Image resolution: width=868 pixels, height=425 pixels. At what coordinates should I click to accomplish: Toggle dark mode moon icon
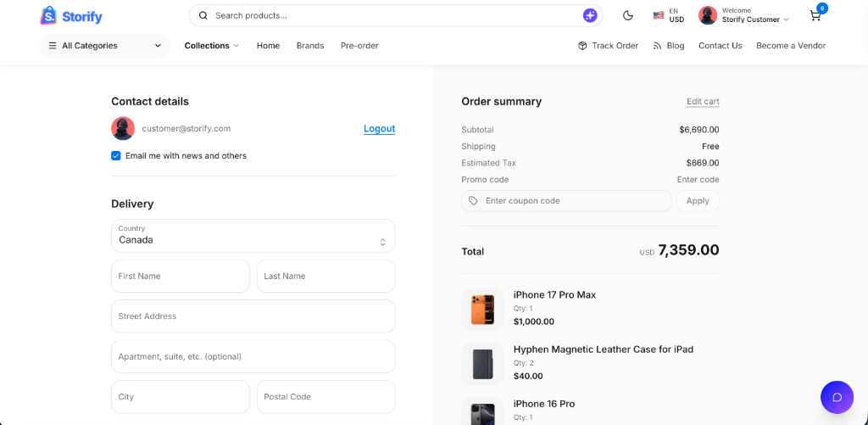click(628, 15)
